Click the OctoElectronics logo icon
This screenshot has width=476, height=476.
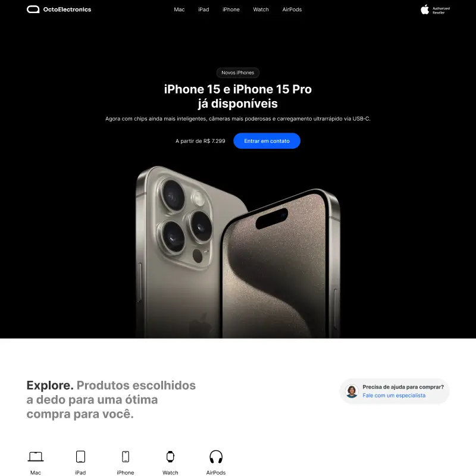[x=33, y=10]
